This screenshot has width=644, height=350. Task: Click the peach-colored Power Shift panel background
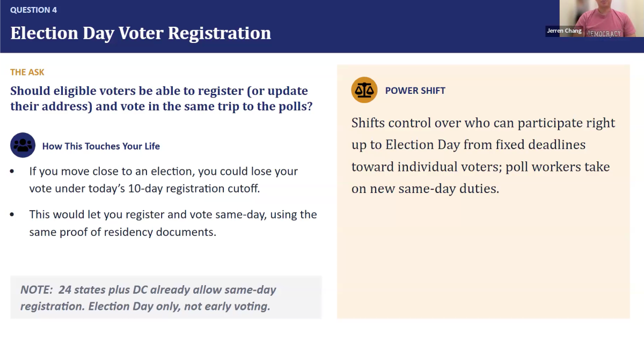coord(483,257)
